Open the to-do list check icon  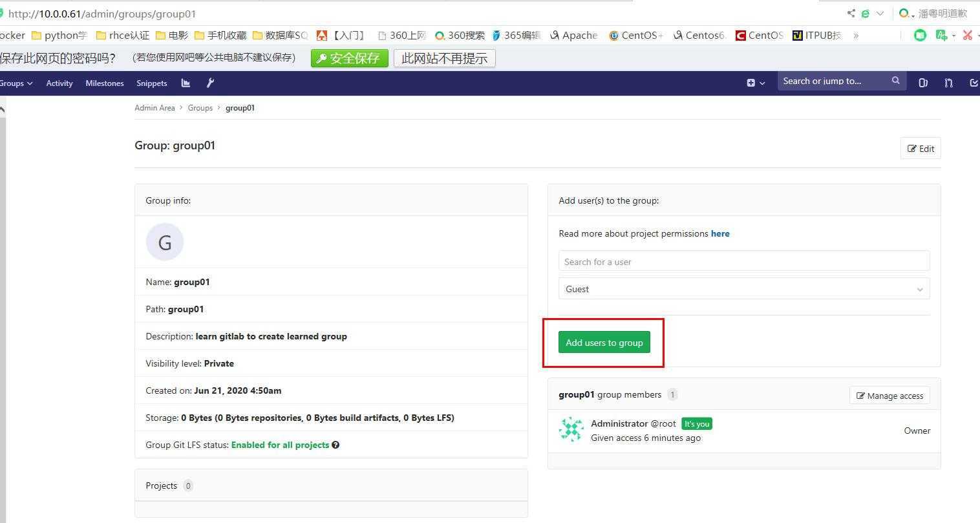[x=974, y=83]
